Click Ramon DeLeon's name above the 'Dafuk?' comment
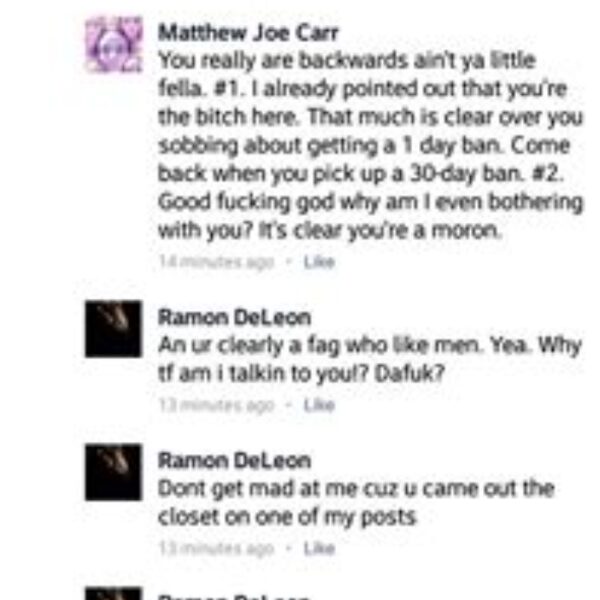Image resolution: width=600 pixels, height=600 pixels. coord(235,317)
